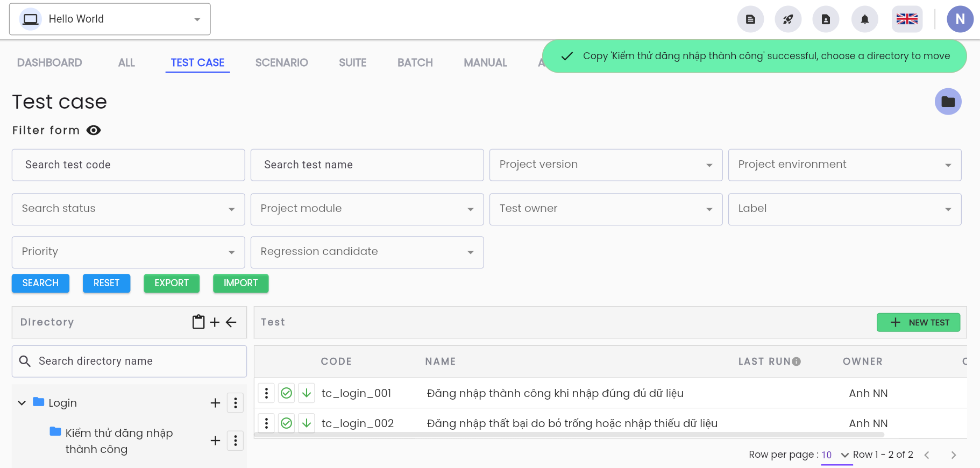
Task: Switch to the Dashboard tab
Action: click(49, 62)
